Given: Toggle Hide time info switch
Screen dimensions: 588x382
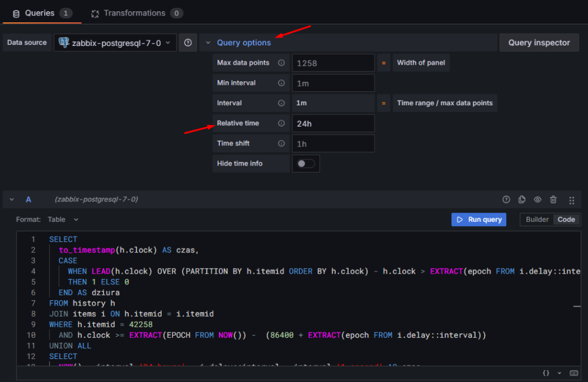Looking at the screenshot, I should click(x=306, y=164).
